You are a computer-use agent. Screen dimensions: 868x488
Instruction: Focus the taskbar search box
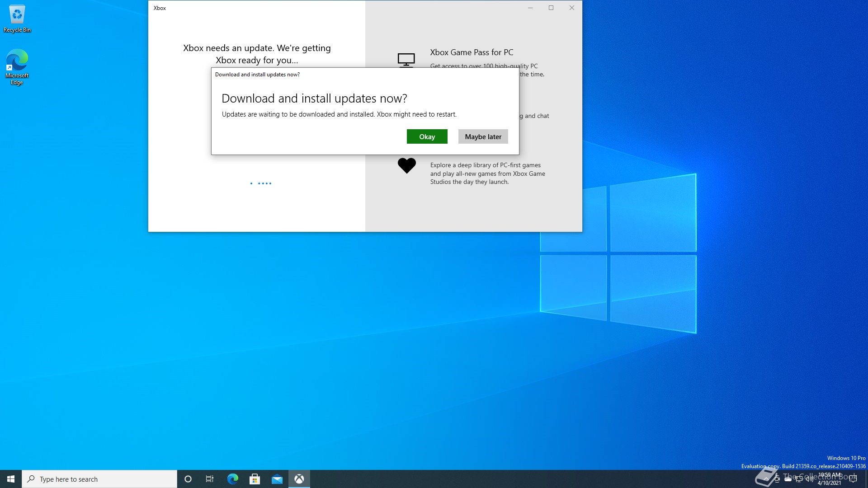tap(99, 479)
